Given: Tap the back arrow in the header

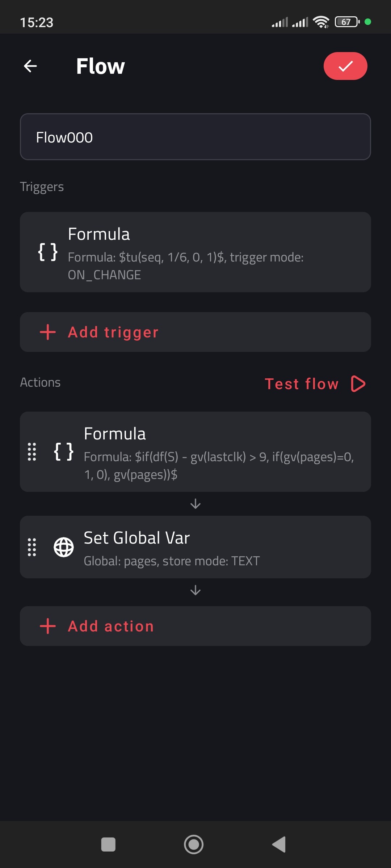Looking at the screenshot, I should pos(30,66).
